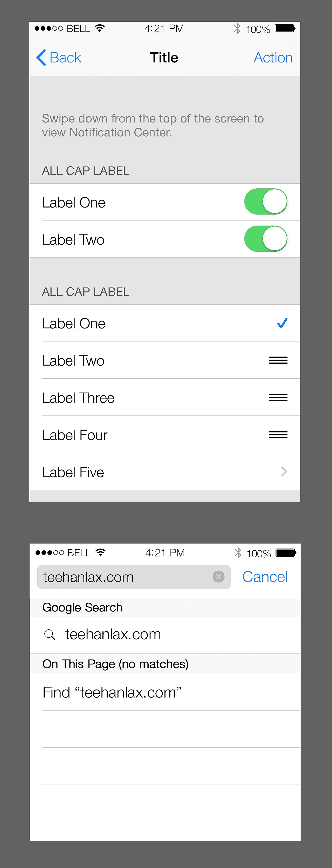Image resolution: width=332 pixels, height=868 pixels.
Task: Click the teehanlax.com address input field
Action: (125, 577)
